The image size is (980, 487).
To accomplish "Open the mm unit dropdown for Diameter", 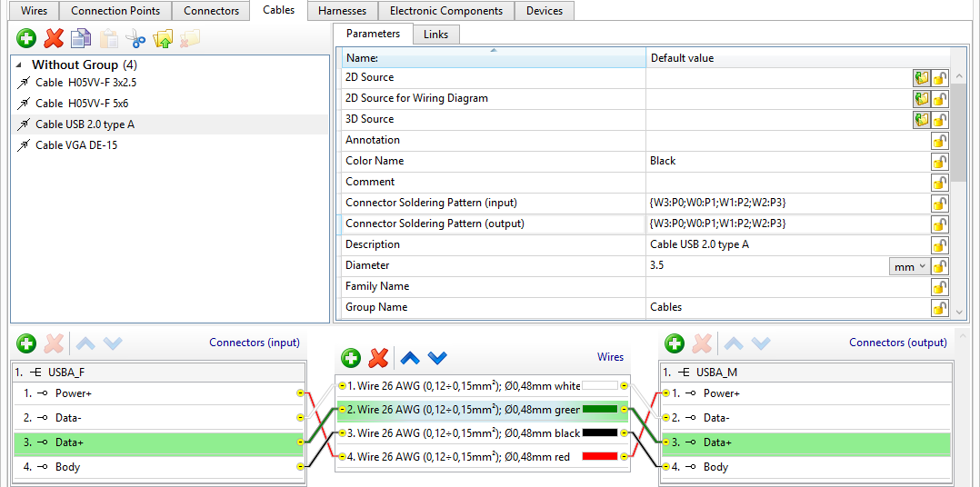I will (908, 266).
